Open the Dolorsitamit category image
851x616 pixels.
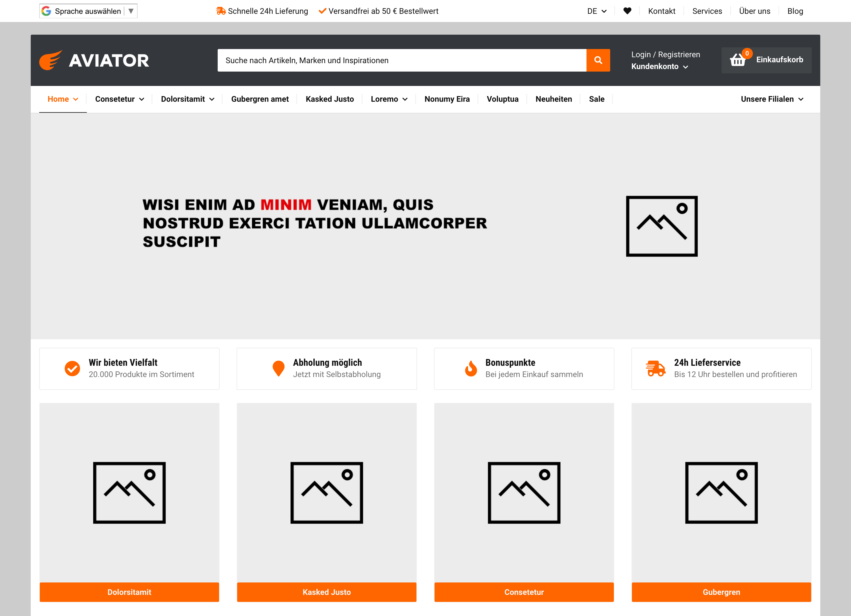click(x=129, y=493)
